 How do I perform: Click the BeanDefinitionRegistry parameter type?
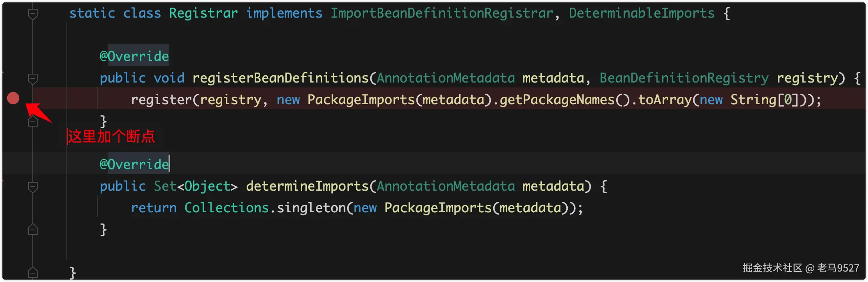pyautogui.click(x=684, y=78)
